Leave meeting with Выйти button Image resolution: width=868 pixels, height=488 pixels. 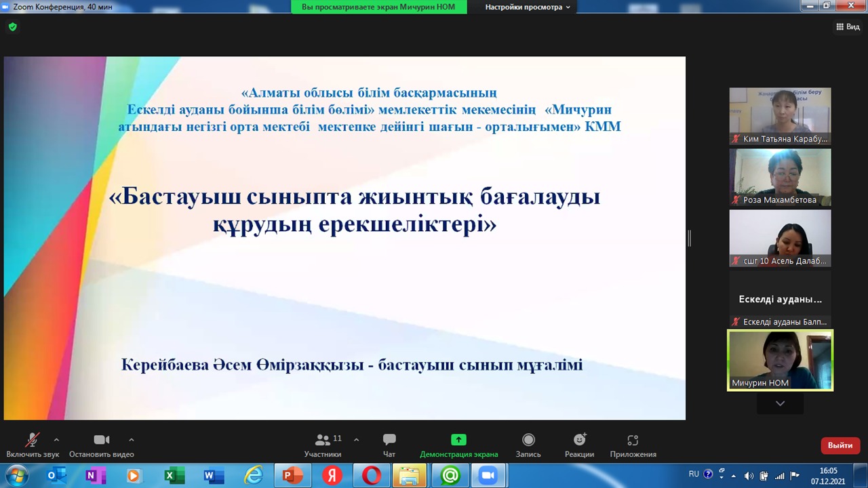click(840, 445)
